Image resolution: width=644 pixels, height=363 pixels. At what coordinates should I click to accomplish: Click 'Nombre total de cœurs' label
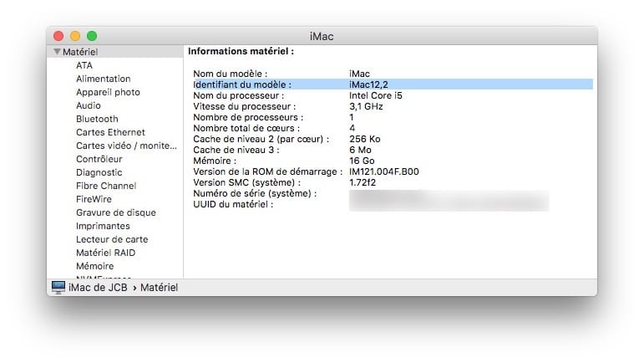click(246, 128)
